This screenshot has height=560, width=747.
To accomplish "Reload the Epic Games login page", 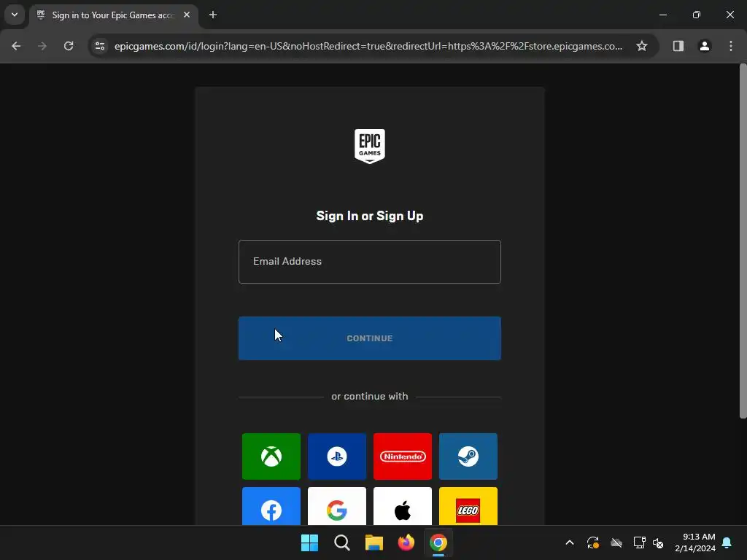I will [x=69, y=46].
